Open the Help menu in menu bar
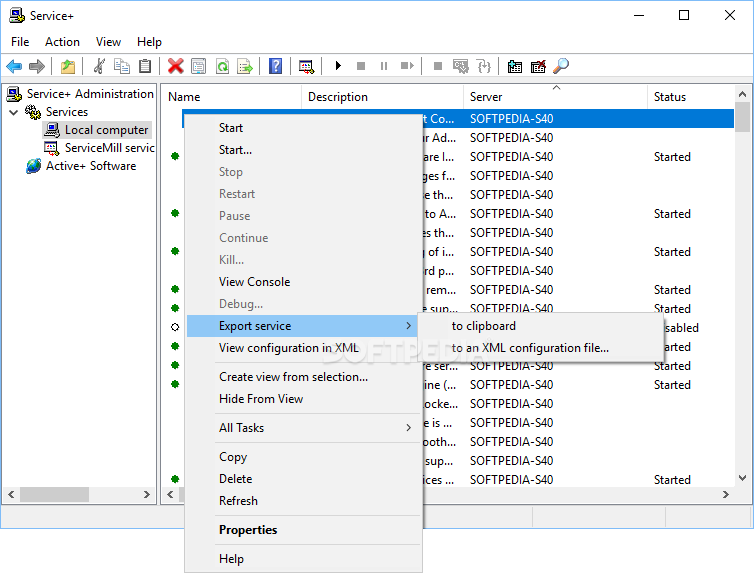The width and height of the screenshot is (754, 573). (149, 42)
